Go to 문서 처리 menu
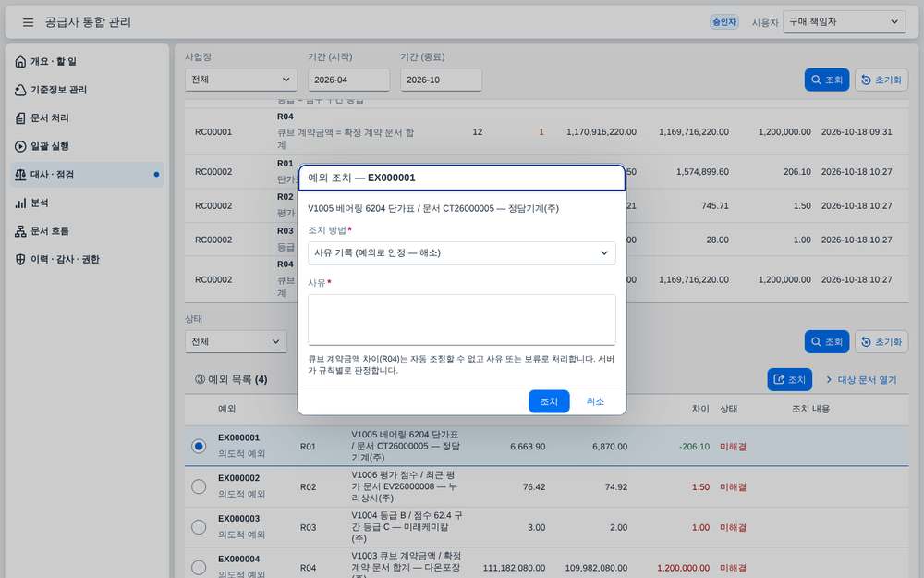 pyautogui.click(x=86, y=118)
